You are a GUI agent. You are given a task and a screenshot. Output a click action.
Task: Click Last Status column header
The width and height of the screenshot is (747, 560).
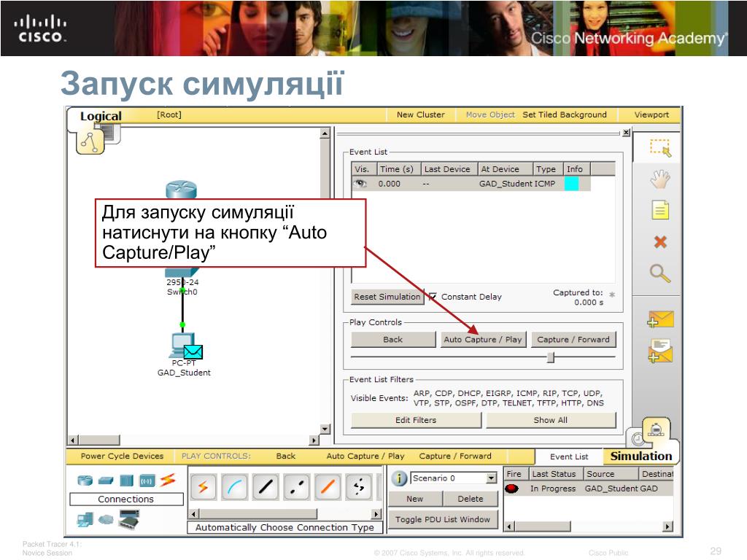pos(554,474)
